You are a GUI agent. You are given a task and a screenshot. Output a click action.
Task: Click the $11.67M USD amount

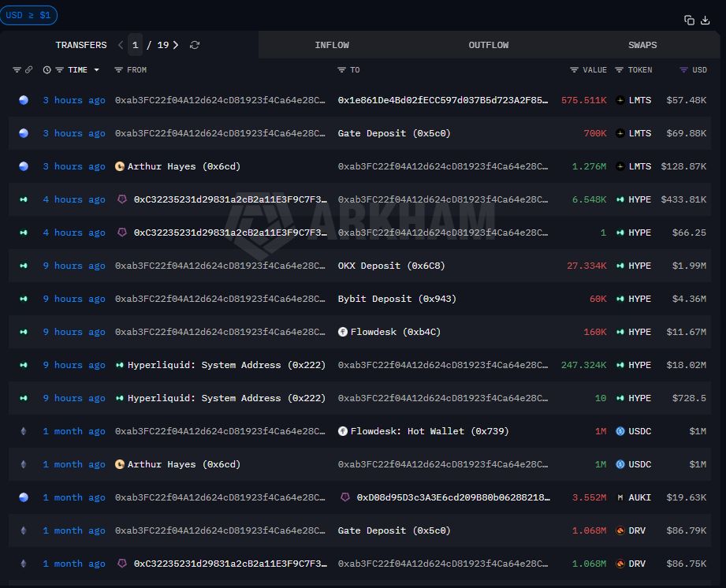coord(686,332)
